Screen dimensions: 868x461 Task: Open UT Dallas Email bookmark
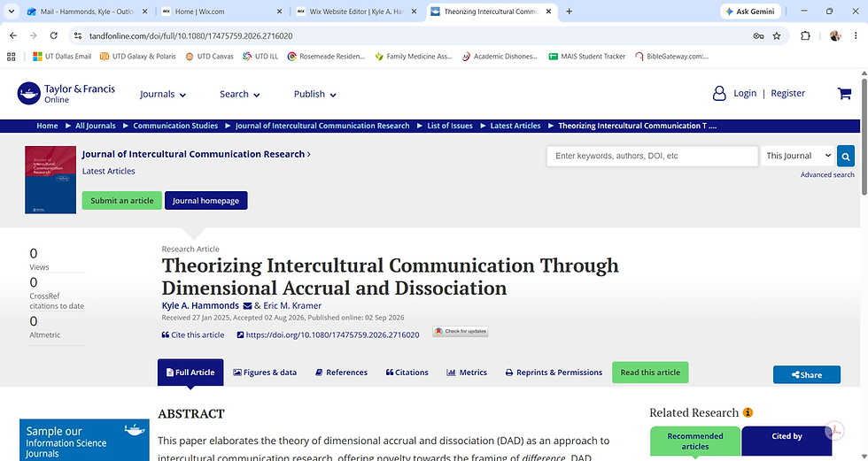(62, 57)
